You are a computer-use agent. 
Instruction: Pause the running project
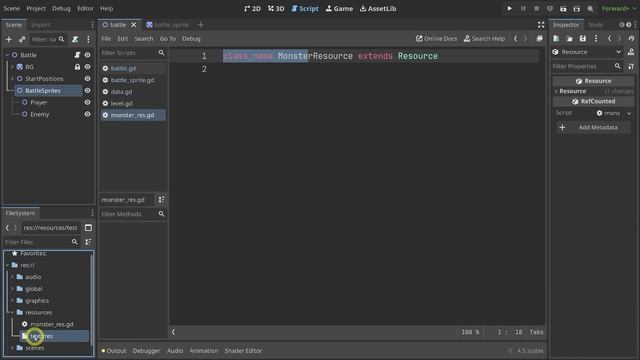coord(523,9)
